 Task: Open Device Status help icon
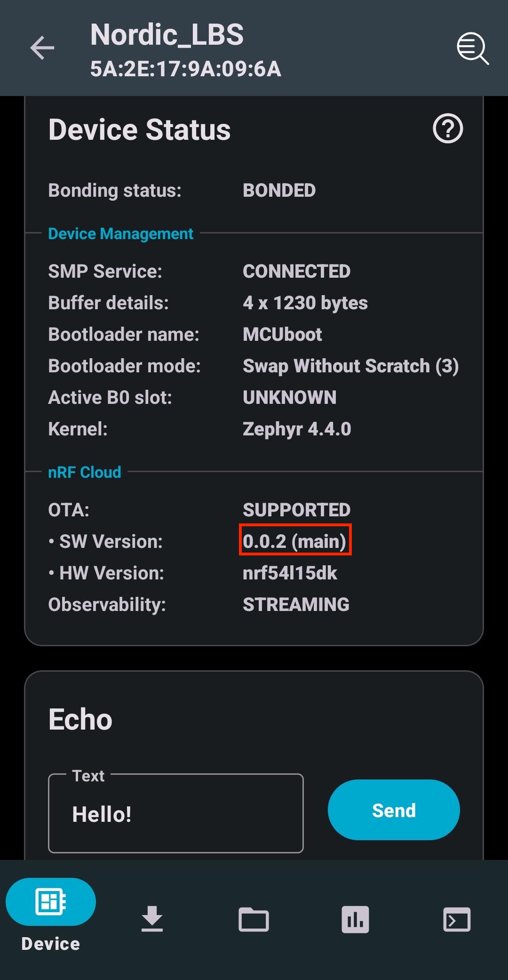point(448,129)
